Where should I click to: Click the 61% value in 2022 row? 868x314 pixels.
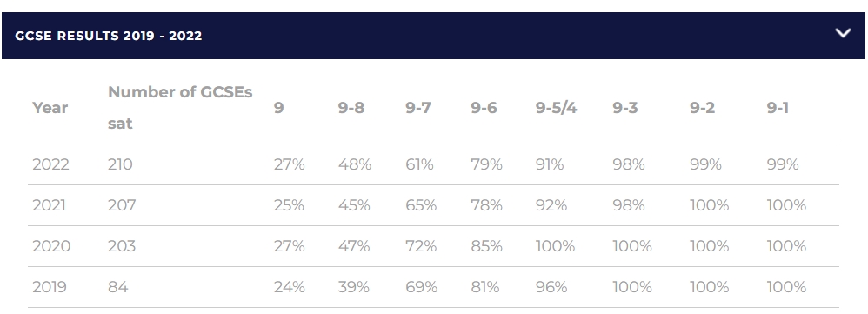(419, 164)
